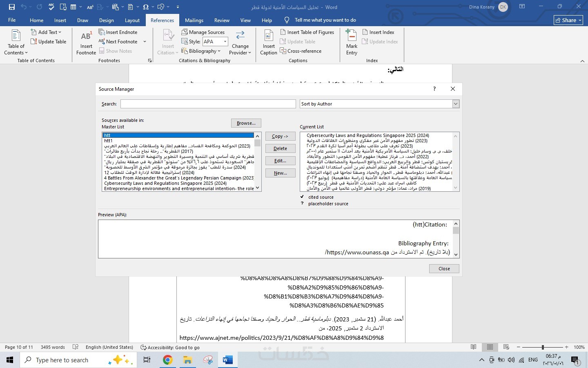The height and width of the screenshot is (368, 588).
Task: Show hidden icons in system tray
Action: coord(482,360)
